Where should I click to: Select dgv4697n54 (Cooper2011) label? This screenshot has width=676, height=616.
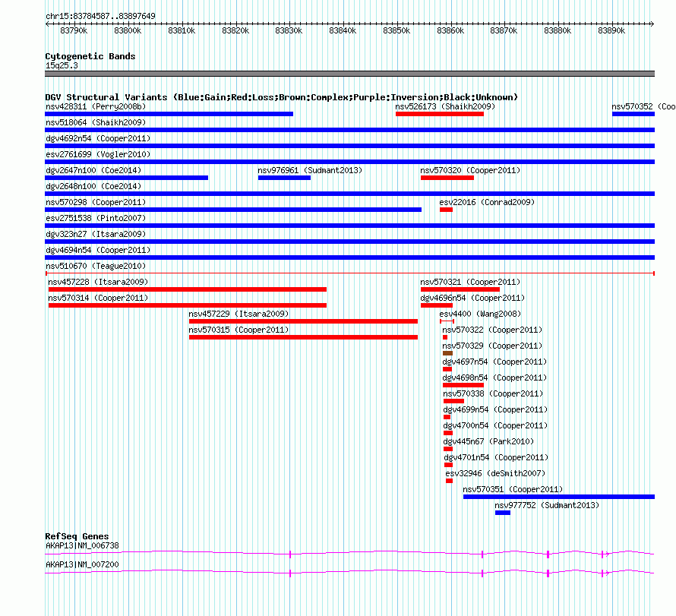click(x=495, y=362)
